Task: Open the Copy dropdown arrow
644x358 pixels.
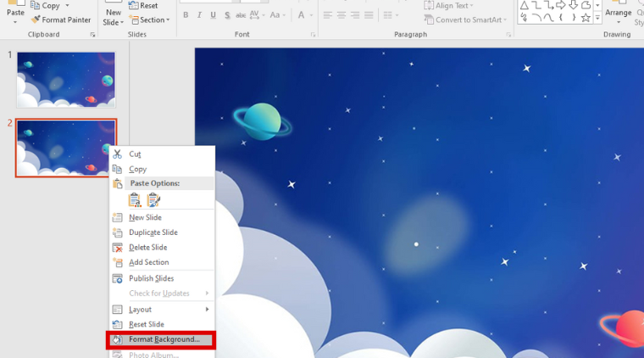Action: [x=67, y=5]
